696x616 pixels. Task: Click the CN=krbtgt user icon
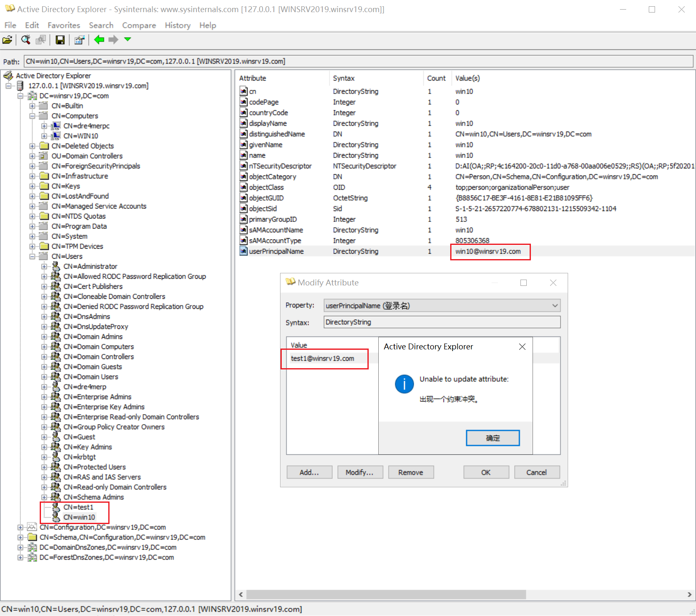(x=56, y=457)
